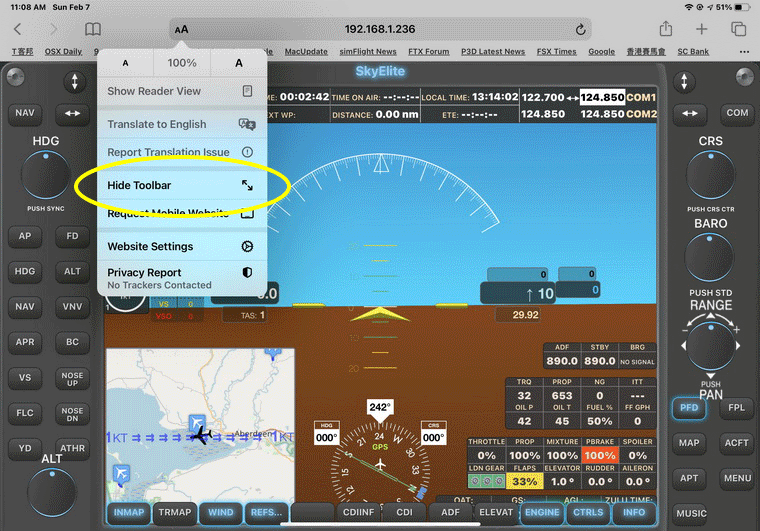Image resolution: width=760 pixels, height=531 pixels.
Task: Open the MENU button on right panel
Action: pos(737,478)
